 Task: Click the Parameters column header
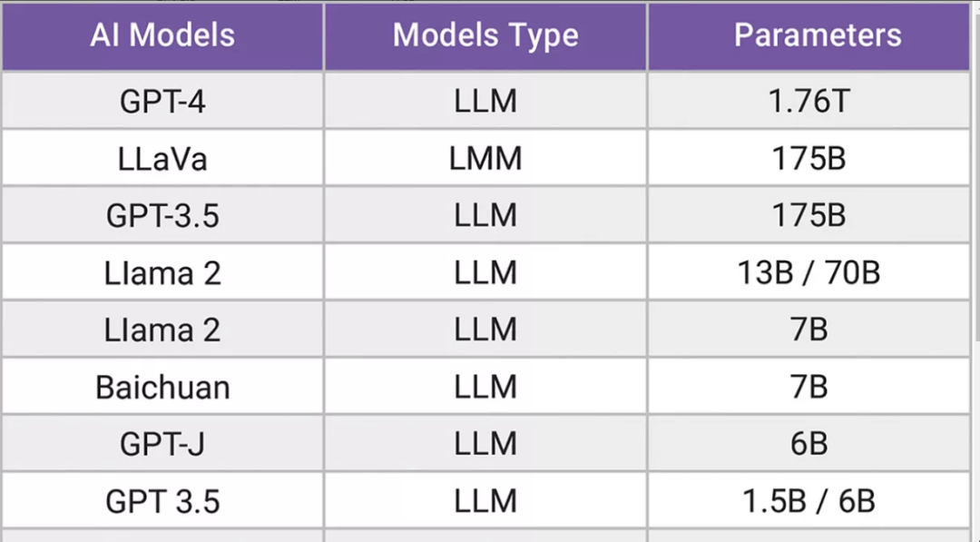point(808,35)
